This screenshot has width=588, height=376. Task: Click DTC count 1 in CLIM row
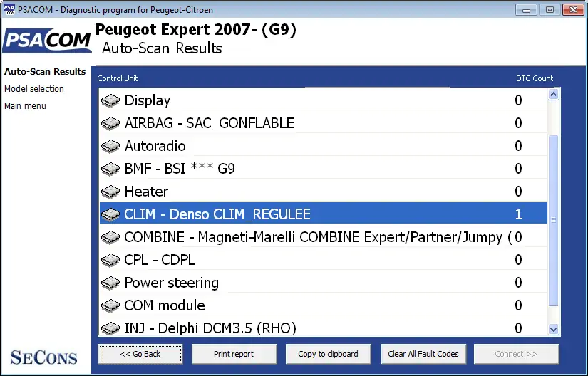pyautogui.click(x=518, y=214)
